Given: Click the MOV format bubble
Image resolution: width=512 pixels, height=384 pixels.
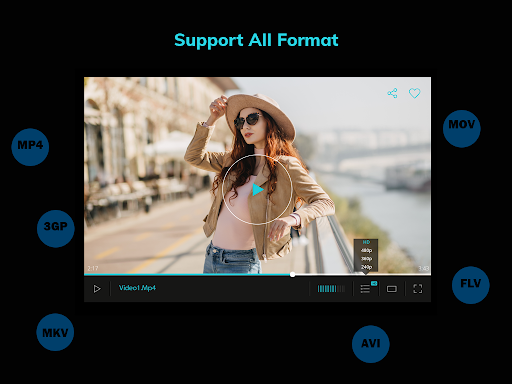Looking at the screenshot, I should coord(462,129).
